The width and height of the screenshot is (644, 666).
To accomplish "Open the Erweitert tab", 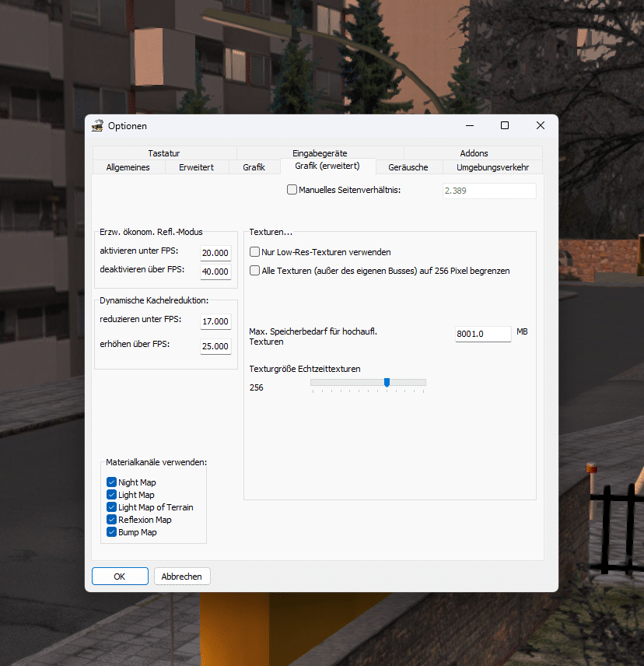I will [196, 167].
